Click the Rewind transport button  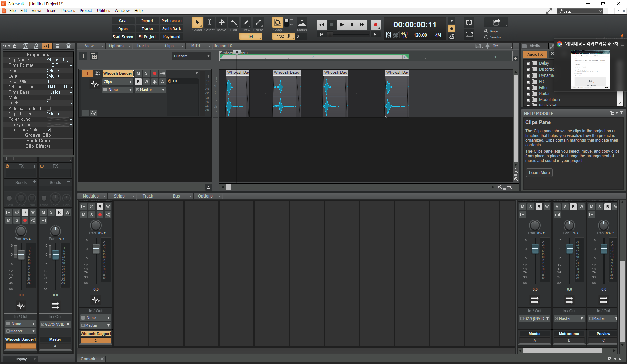point(322,25)
